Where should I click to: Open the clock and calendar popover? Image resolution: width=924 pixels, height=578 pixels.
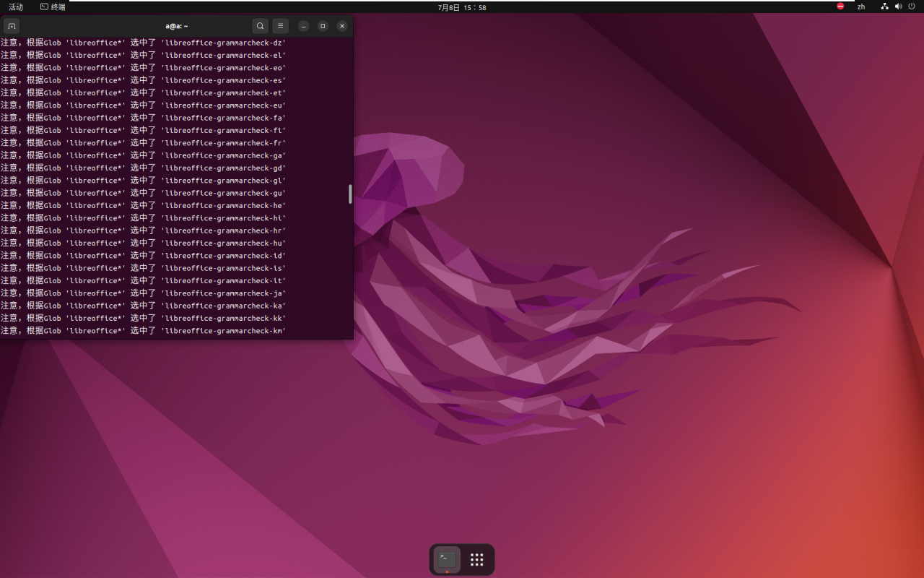point(462,7)
